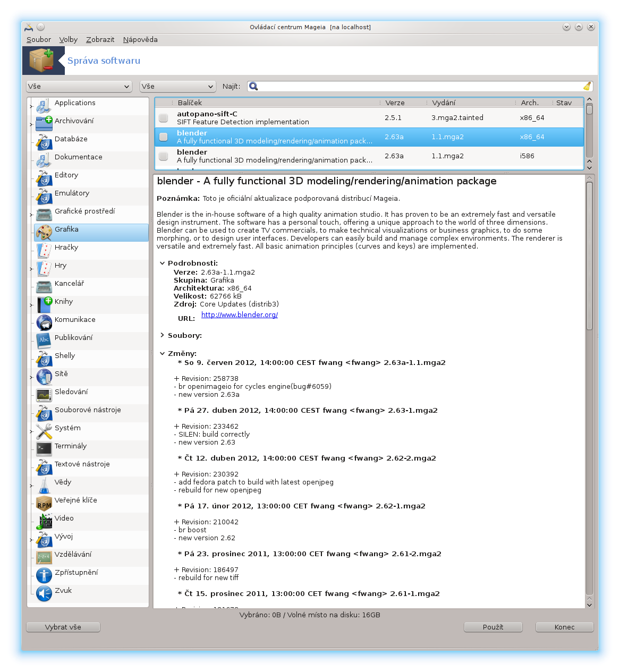Collapse the Změny section
Screen dimensions: 620x672
(x=163, y=353)
